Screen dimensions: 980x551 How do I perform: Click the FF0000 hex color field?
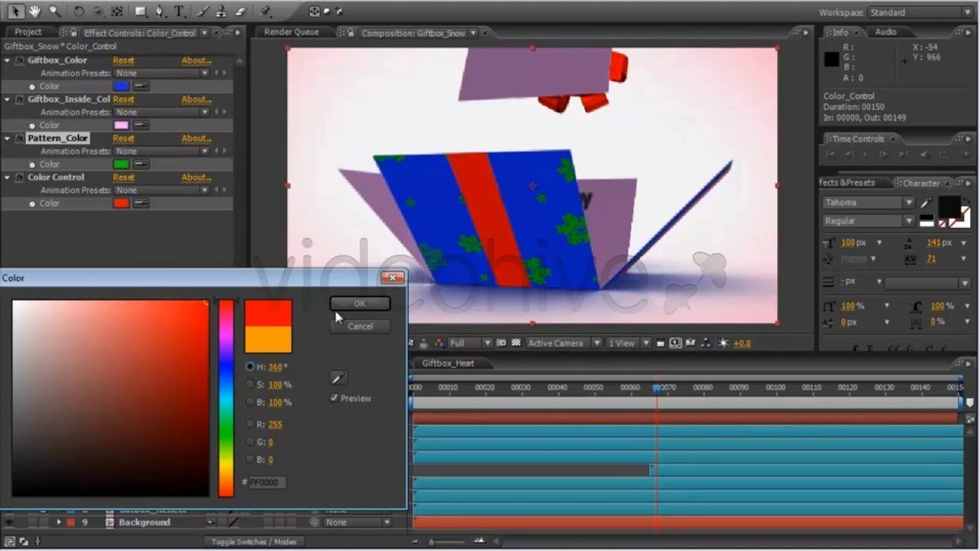pos(267,483)
